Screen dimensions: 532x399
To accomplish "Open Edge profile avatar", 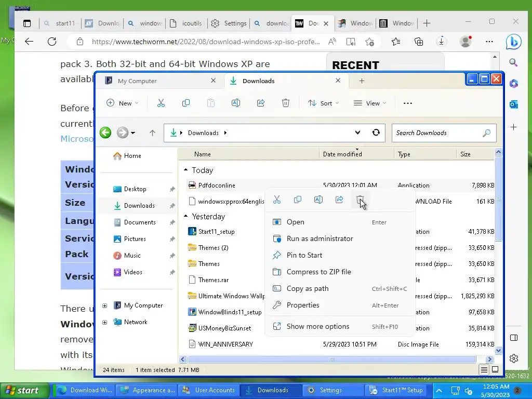I will tap(465, 42).
